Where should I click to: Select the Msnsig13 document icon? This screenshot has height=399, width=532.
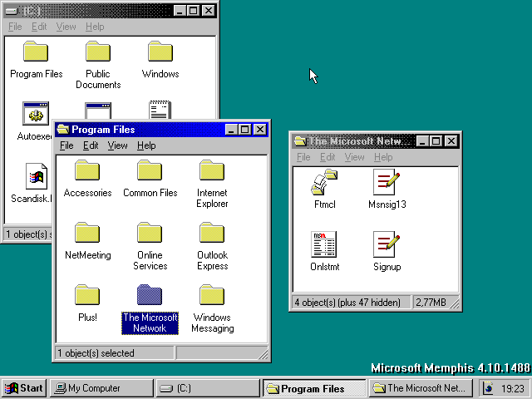click(x=387, y=182)
